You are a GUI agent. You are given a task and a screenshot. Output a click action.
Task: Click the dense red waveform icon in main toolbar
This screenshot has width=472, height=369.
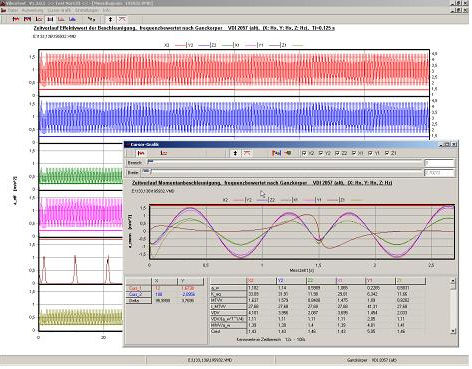click(27, 19)
